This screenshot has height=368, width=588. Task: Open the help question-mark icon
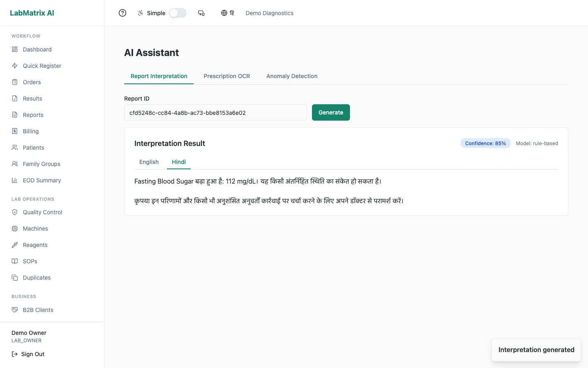pos(122,13)
